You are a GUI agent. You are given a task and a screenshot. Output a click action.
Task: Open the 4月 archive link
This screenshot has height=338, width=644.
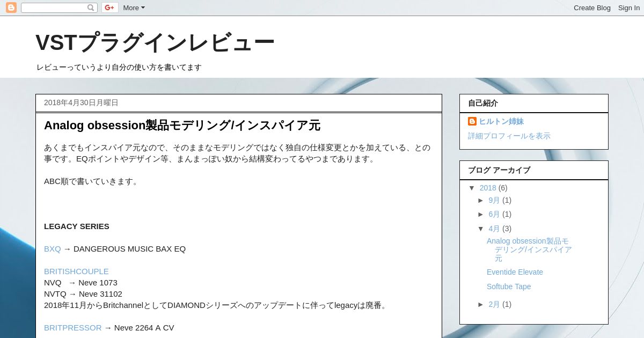click(x=494, y=229)
